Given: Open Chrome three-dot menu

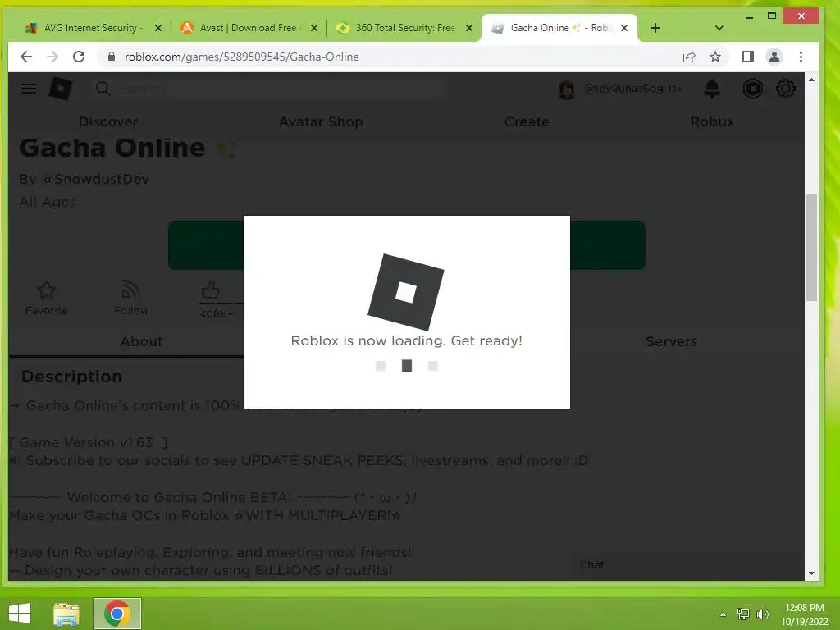Looking at the screenshot, I should point(801,57).
